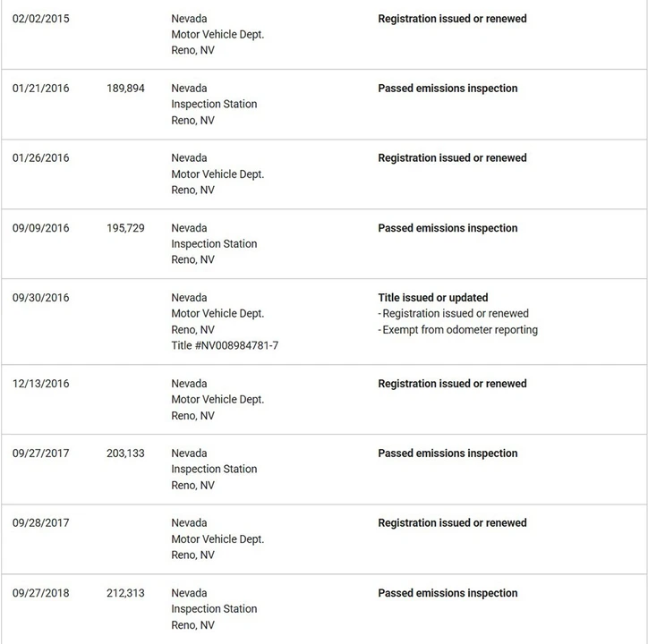Select the 09/28/2017 date
The image size is (648, 644).
[x=41, y=523]
